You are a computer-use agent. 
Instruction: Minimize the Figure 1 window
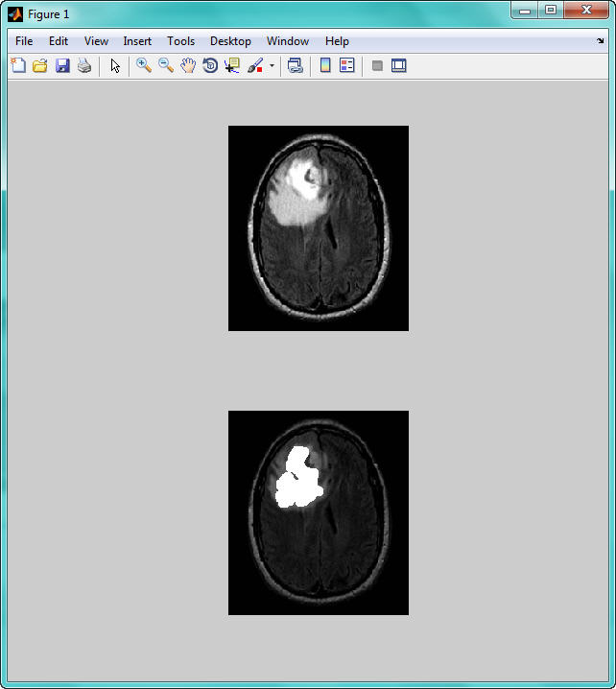point(525,11)
